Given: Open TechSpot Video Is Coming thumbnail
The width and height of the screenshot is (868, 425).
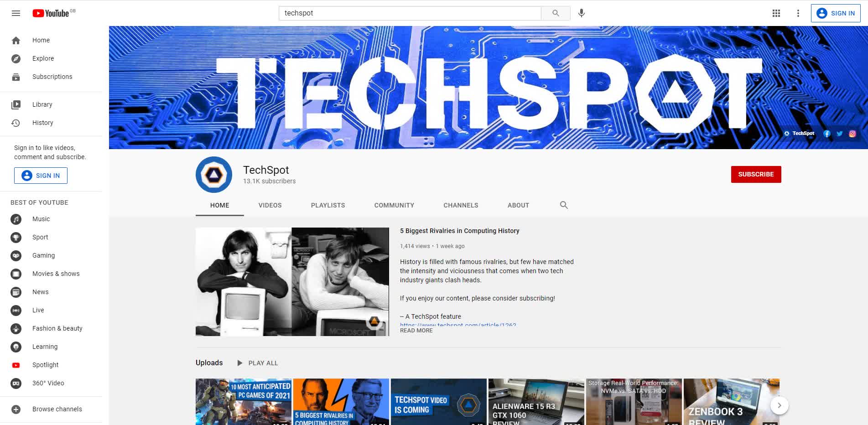Looking at the screenshot, I should pyautogui.click(x=439, y=402).
